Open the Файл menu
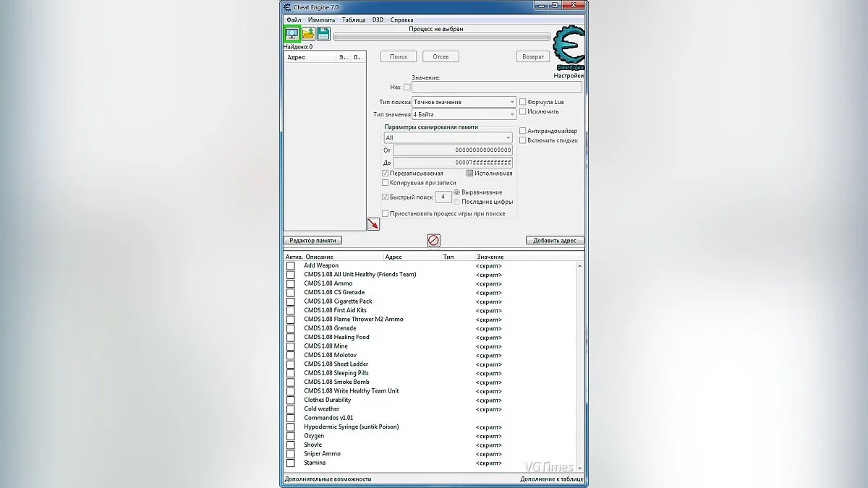 [x=294, y=20]
